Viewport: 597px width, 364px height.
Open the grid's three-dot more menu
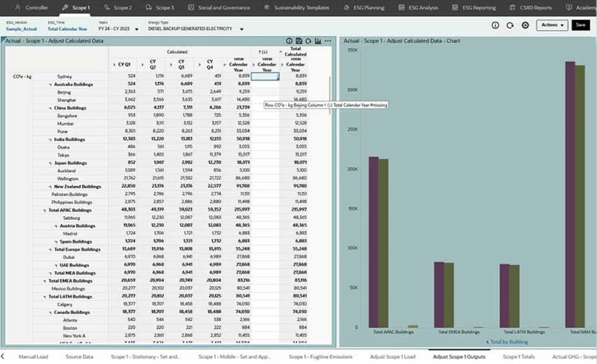(x=328, y=41)
